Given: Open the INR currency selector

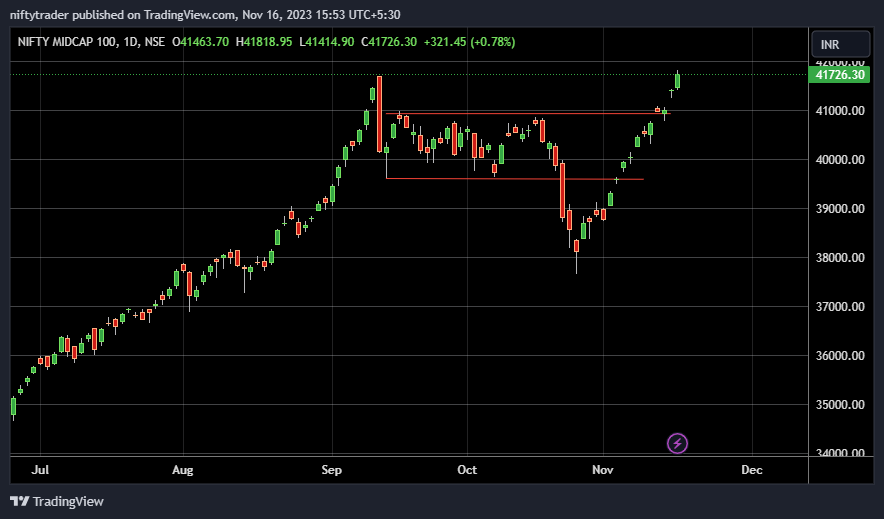Looking at the screenshot, I should pos(840,44).
